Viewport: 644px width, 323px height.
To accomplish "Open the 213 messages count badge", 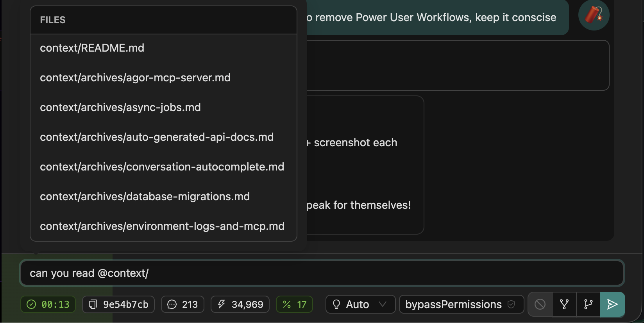I will click(182, 304).
